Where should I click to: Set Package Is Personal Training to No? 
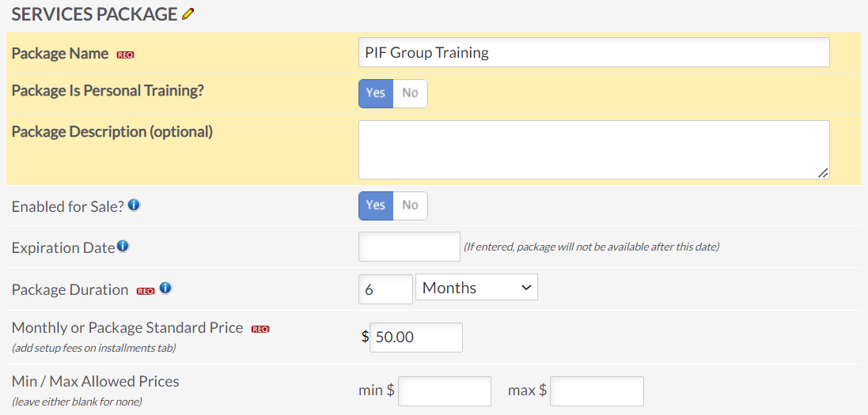click(410, 93)
